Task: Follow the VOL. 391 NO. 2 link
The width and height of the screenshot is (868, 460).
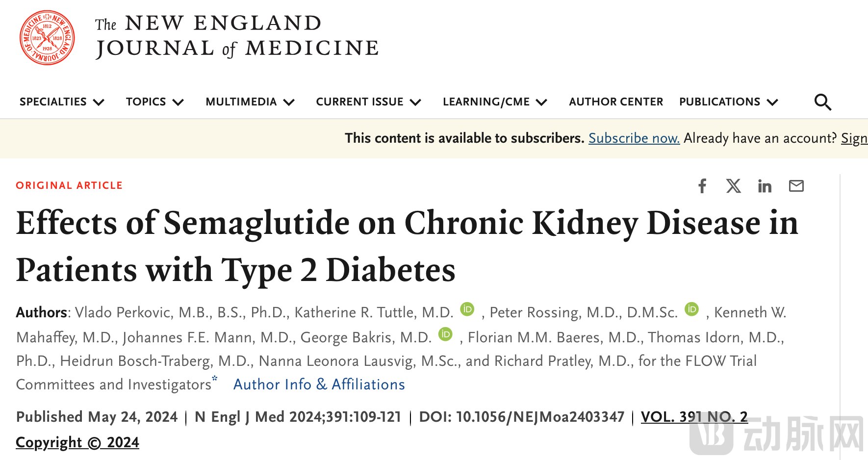Action: click(694, 417)
